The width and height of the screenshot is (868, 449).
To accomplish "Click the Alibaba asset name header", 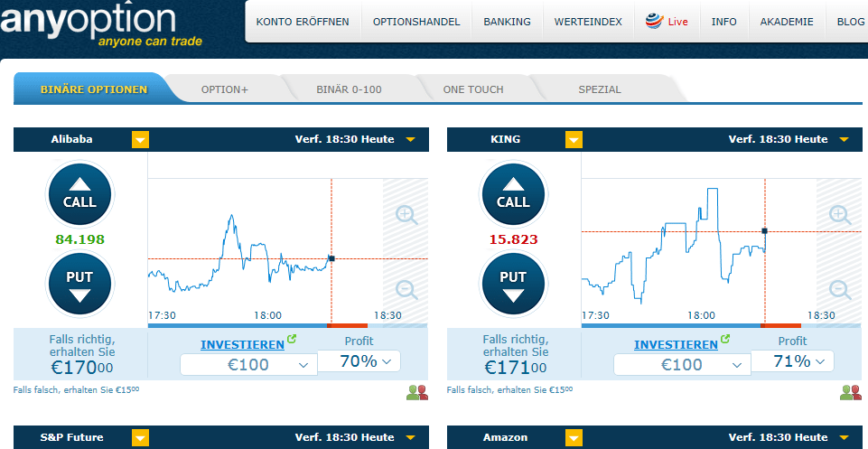I will (72, 139).
